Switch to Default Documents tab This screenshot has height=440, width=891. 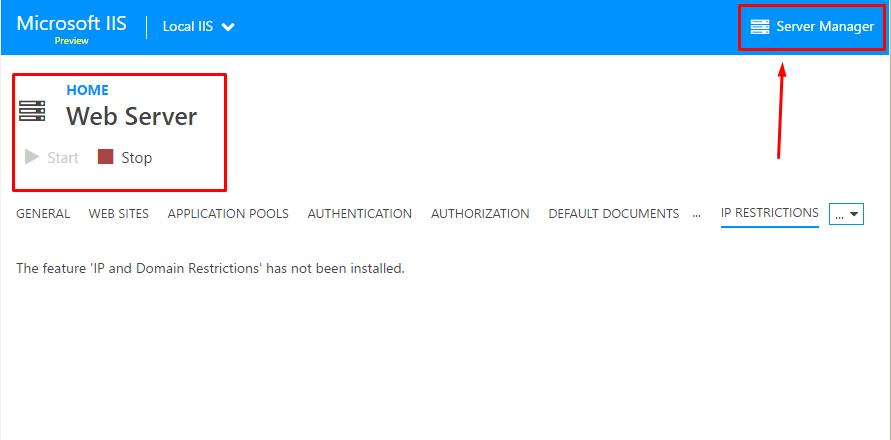click(x=614, y=214)
